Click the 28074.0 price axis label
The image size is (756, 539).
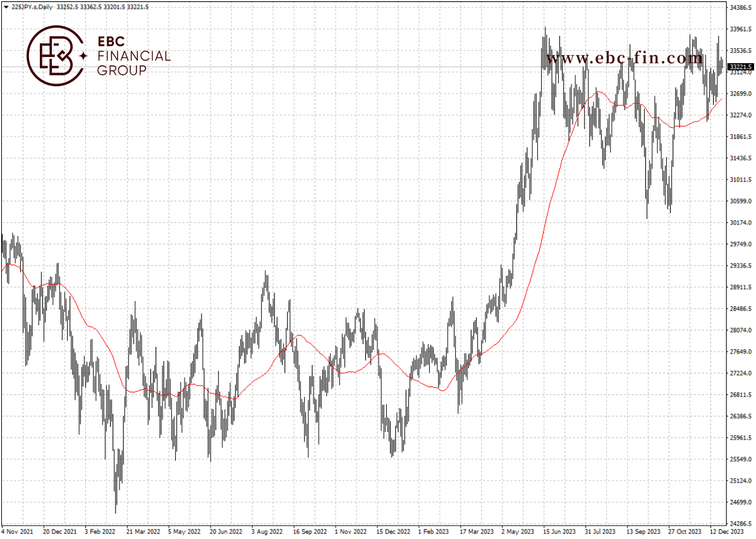tap(741, 330)
